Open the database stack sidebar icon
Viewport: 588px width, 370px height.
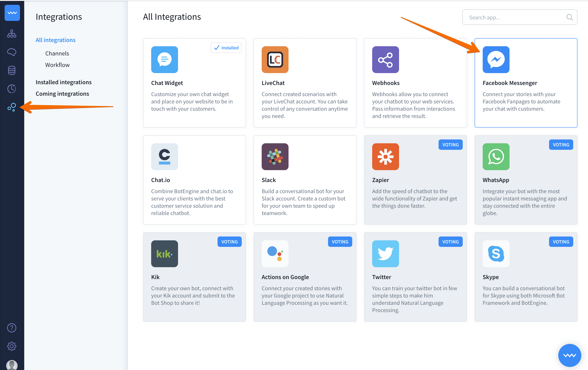click(12, 70)
